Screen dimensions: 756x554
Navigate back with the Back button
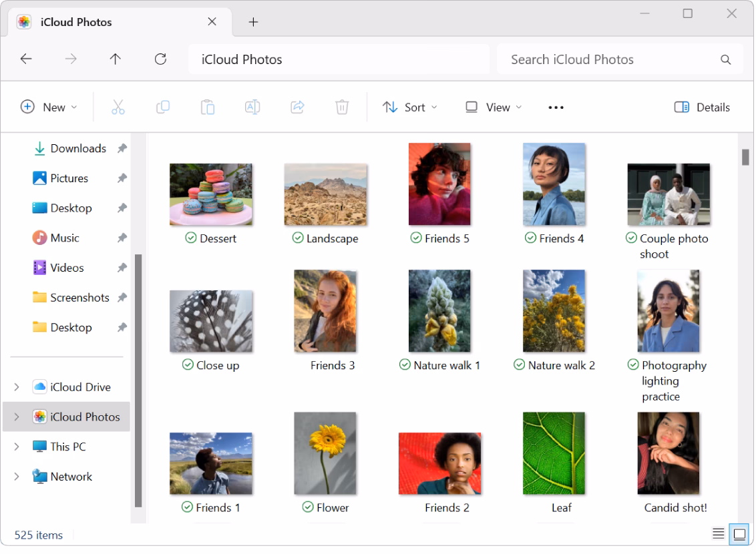click(x=26, y=59)
